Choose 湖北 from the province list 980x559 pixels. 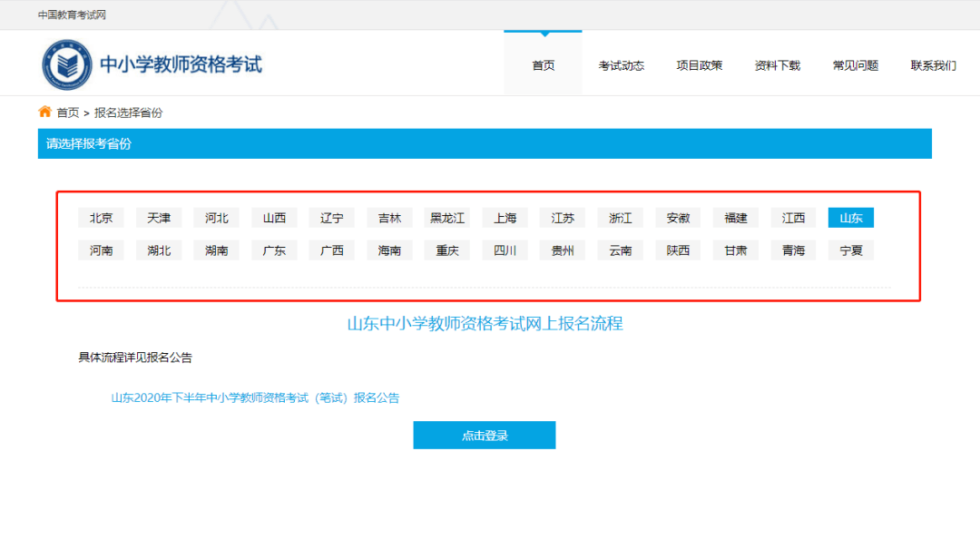159,250
